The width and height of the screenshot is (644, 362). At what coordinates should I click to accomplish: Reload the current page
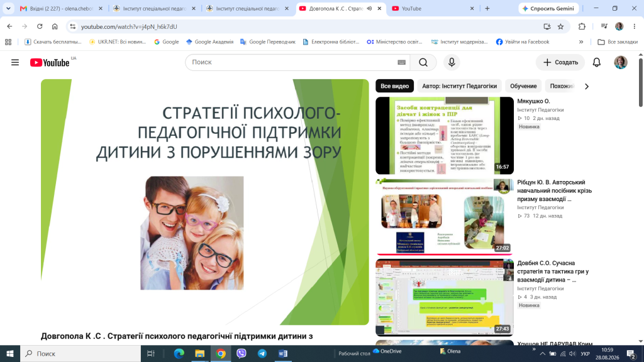point(40,26)
